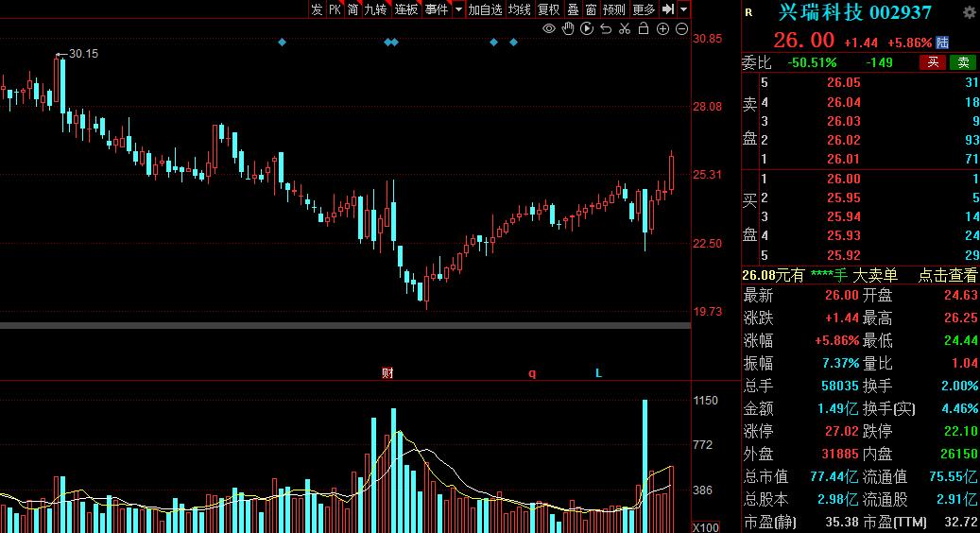Zoom out with the minus circle icon
Viewport: 980px width, 533px height.
682,28
